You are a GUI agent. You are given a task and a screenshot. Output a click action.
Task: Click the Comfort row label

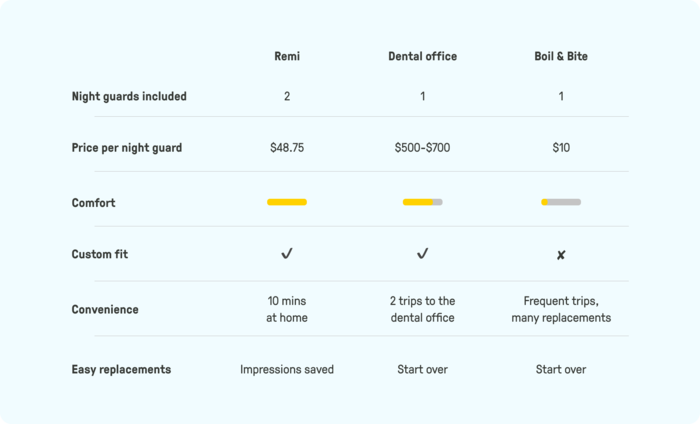[93, 203]
